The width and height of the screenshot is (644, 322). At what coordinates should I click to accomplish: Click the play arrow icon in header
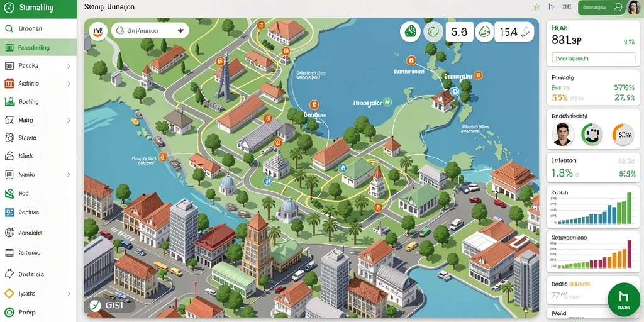(x=551, y=7)
